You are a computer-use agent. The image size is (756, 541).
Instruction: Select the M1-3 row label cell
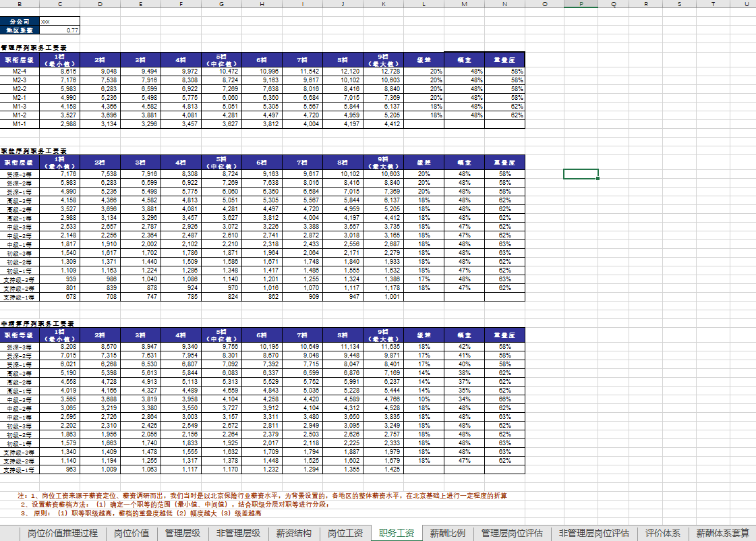point(20,106)
